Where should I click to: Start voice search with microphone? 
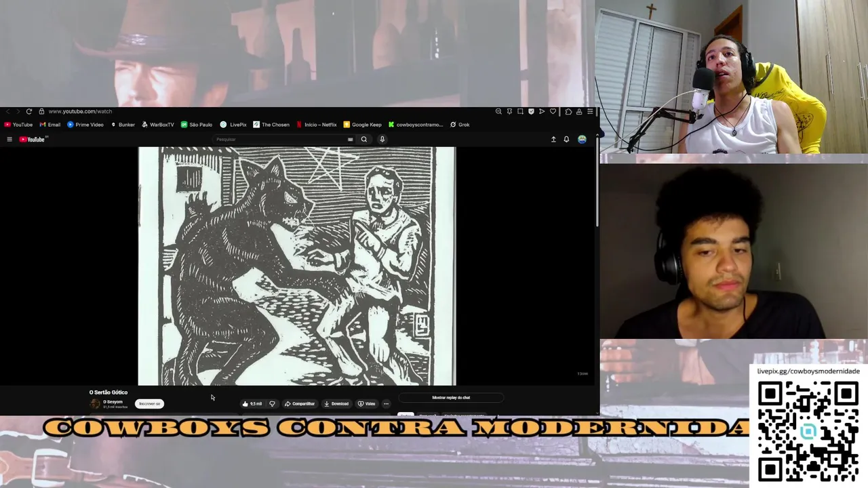pos(382,140)
